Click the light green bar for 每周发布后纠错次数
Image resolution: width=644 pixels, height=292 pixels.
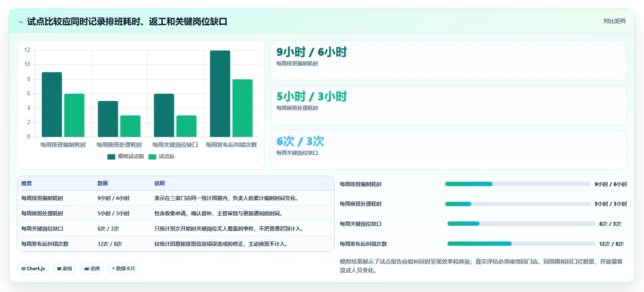[242, 108]
